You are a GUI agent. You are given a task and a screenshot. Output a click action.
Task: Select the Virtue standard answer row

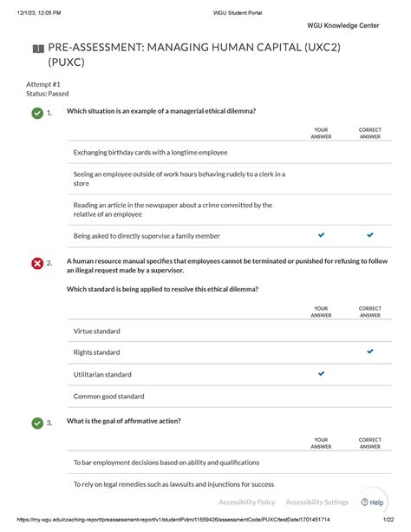(x=230, y=331)
